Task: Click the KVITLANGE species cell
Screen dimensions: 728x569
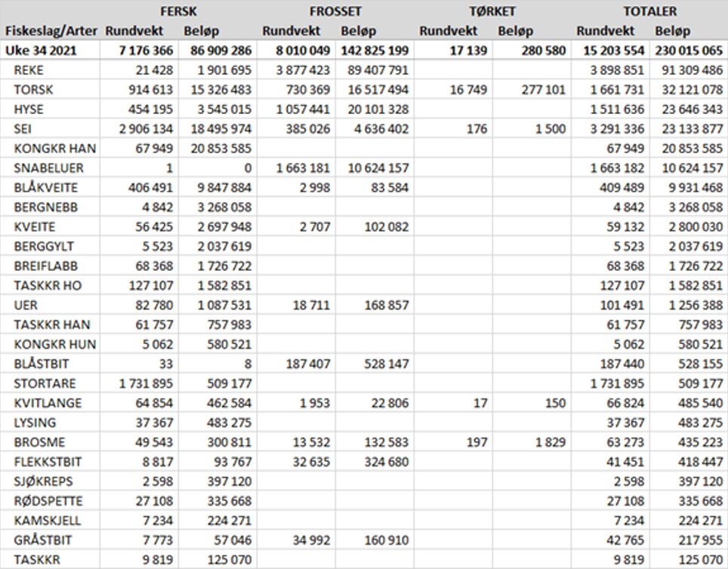Action: (48, 403)
